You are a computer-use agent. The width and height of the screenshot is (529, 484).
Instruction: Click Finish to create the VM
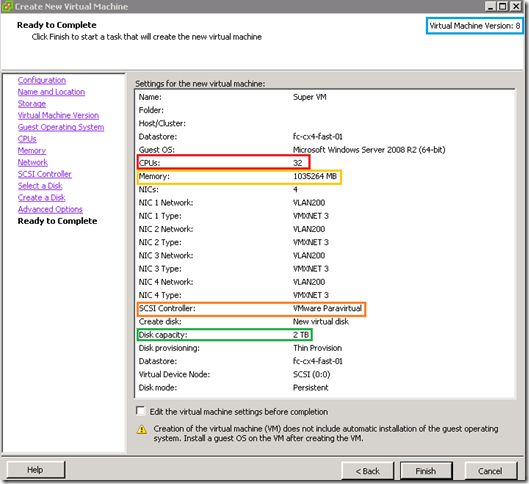pyautogui.click(x=426, y=471)
